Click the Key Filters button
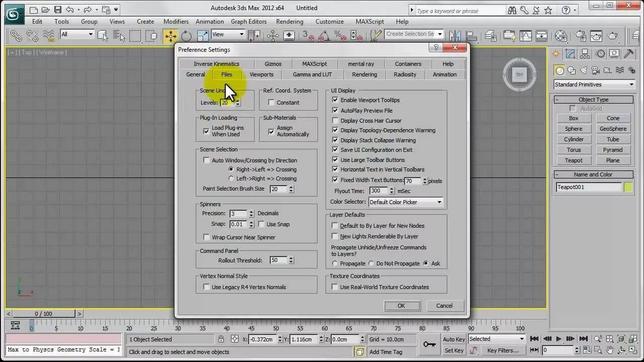The height and width of the screenshot is (362, 644). coord(503,350)
